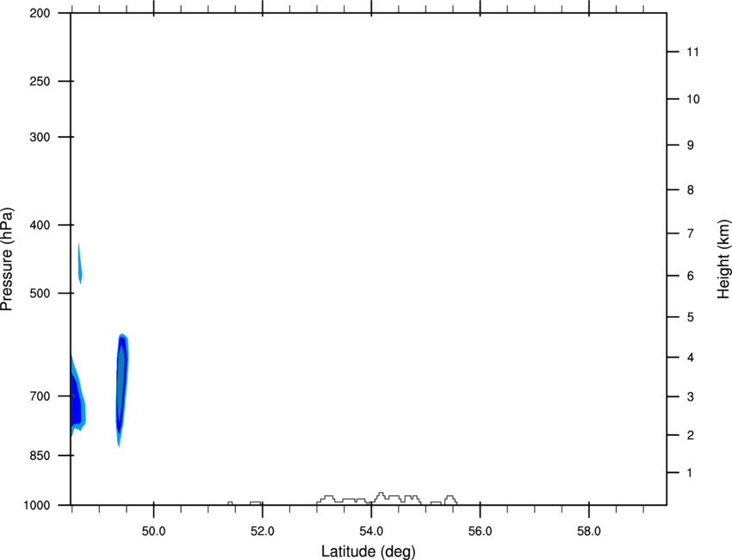Screen dimensions: 732x560
Task: Click the 8 km height tick label
Action: pos(691,190)
